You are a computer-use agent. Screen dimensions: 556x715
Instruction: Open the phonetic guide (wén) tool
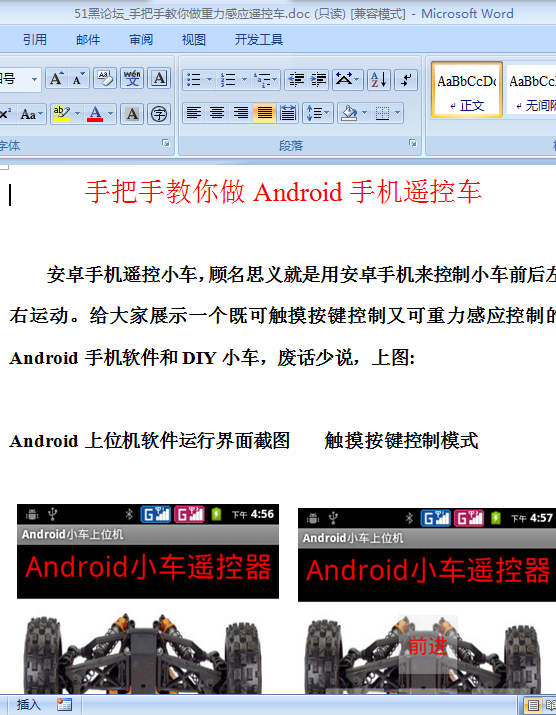pos(132,79)
